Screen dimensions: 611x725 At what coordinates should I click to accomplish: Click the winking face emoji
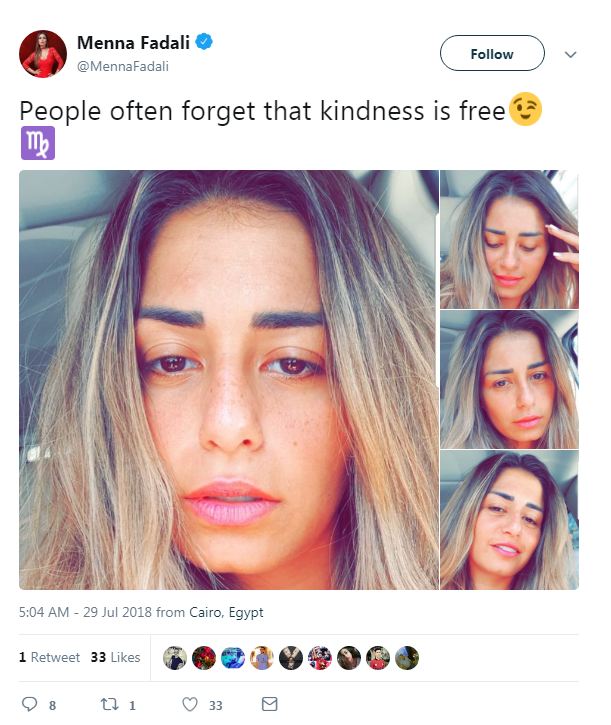pos(525,109)
